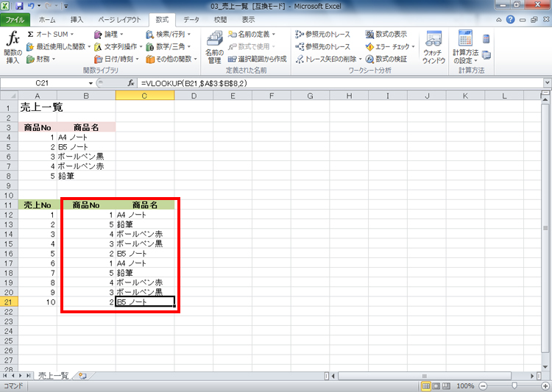Switch to the Home (ホーム) tab
552x392 pixels.
[47, 20]
